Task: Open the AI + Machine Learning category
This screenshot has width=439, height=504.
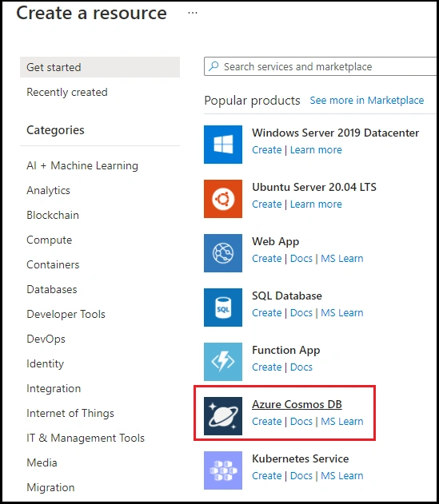Action: tap(82, 165)
